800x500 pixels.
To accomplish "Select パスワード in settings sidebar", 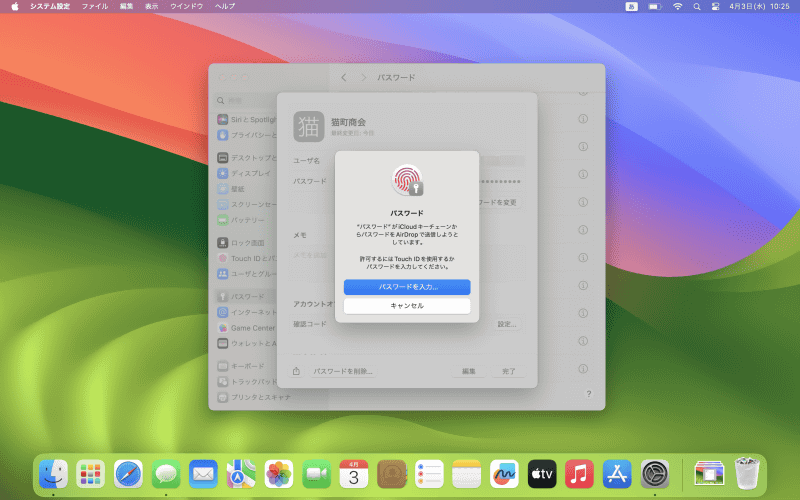I will [x=246, y=296].
